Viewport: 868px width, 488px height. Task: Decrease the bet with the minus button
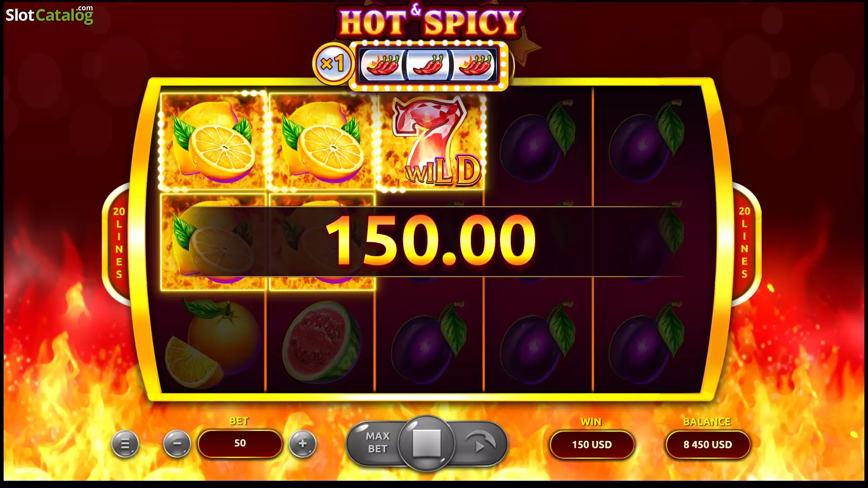tap(177, 444)
